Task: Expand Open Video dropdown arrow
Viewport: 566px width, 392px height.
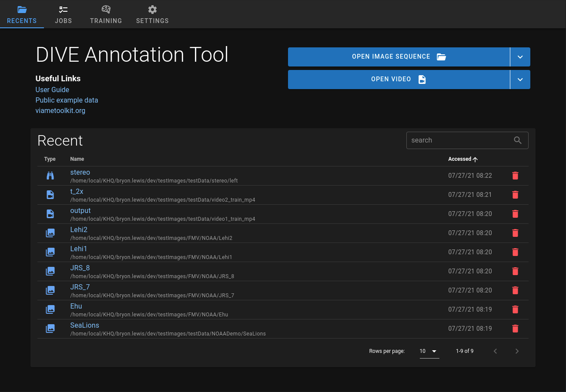Action: (x=520, y=80)
